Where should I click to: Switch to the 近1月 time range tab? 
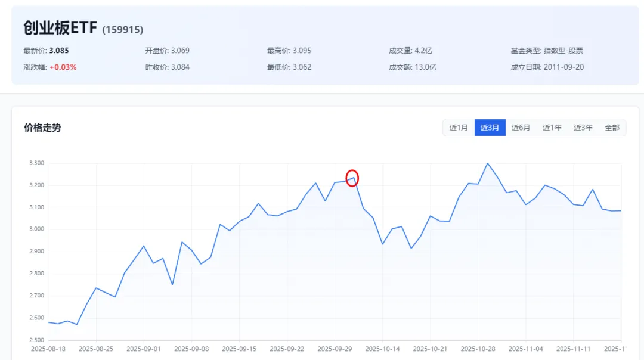point(459,128)
